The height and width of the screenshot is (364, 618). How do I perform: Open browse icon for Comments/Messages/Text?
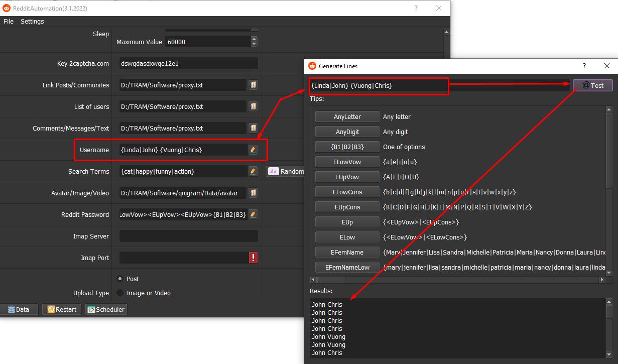[x=254, y=128]
